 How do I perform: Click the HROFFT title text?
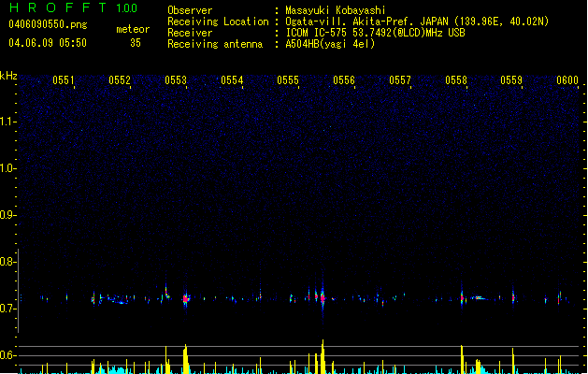(58, 7)
